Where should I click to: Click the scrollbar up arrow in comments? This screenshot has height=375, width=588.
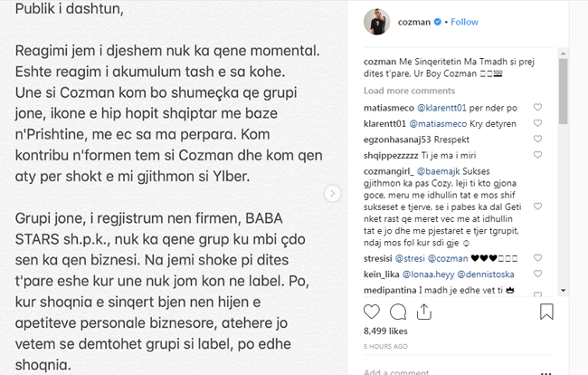pyautogui.click(x=563, y=53)
